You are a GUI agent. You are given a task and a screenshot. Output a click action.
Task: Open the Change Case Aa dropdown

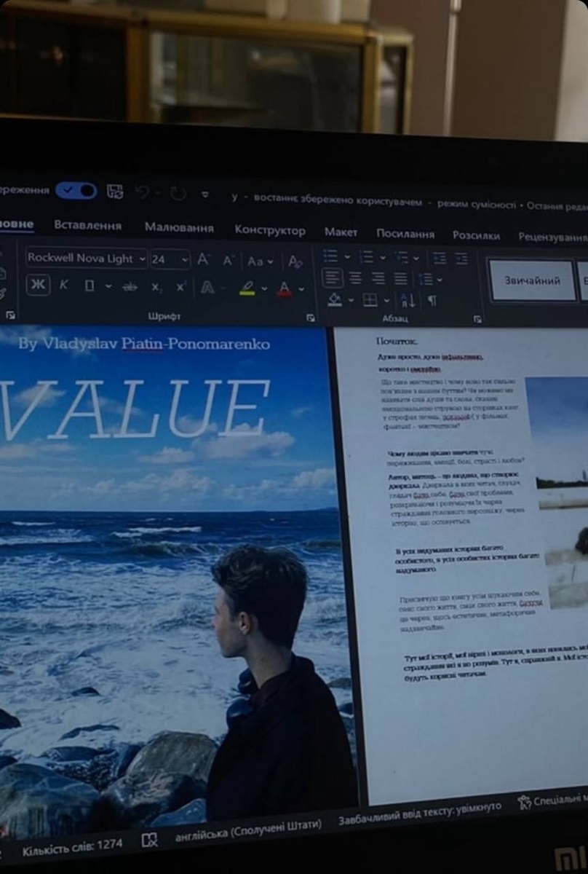click(260, 261)
